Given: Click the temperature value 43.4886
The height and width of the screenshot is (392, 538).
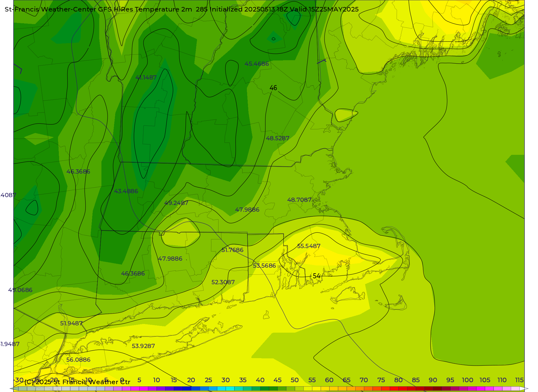Looking at the screenshot, I should tap(126, 191).
